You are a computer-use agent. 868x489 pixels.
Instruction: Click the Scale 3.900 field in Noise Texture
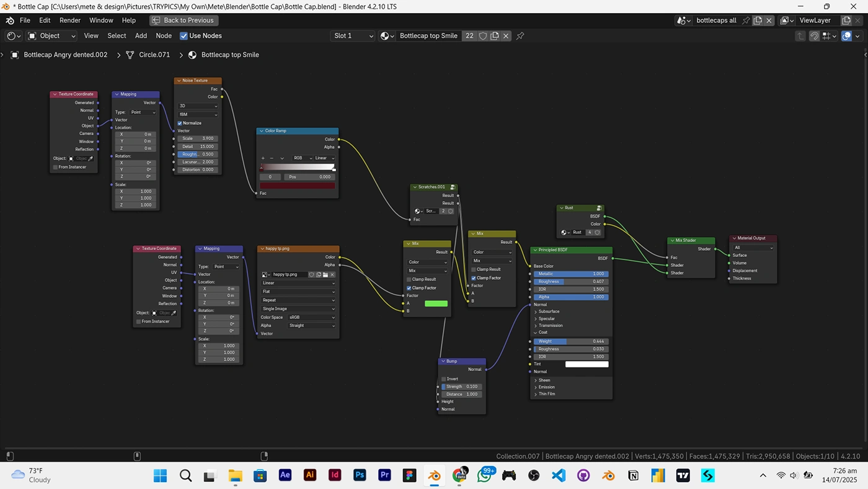pos(198,138)
